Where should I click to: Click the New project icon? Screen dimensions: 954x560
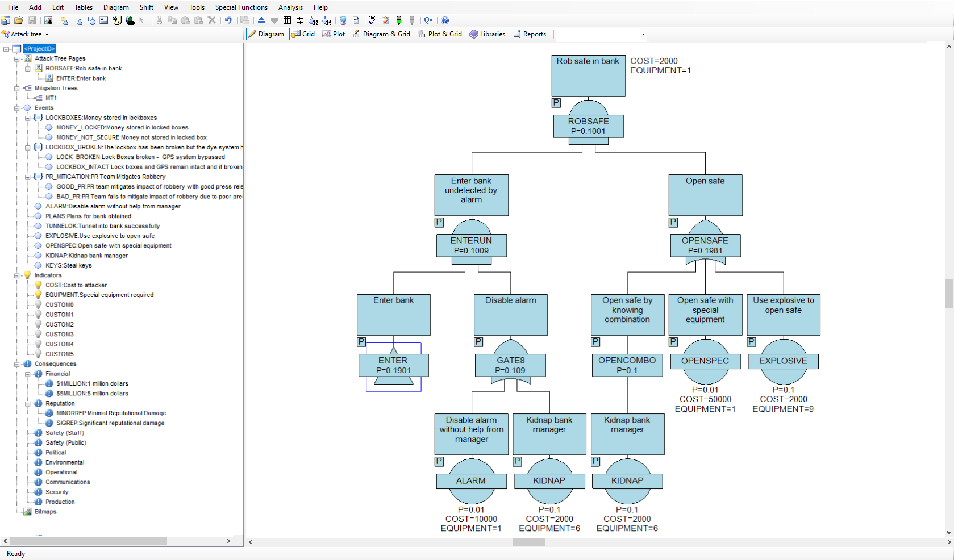tap(6, 20)
